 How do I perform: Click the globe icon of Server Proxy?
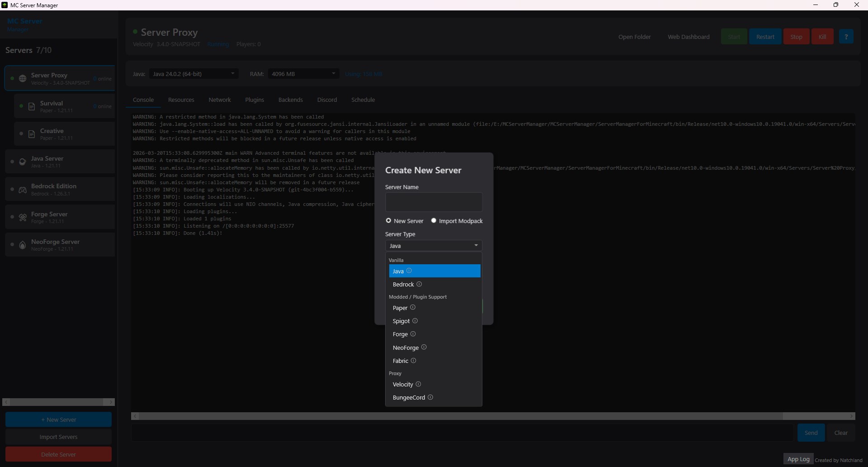coord(23,79)
